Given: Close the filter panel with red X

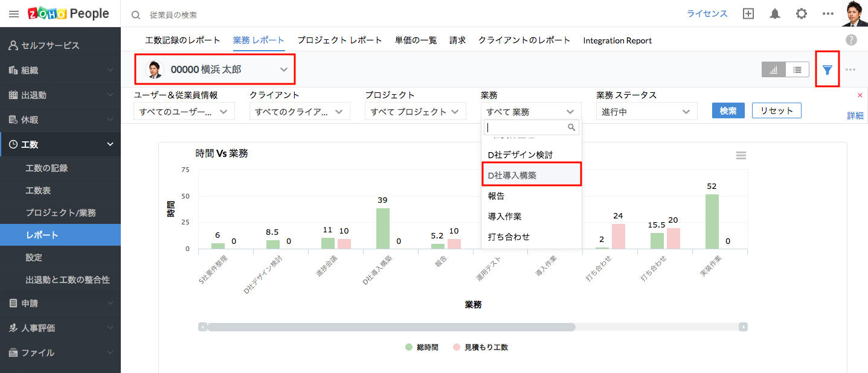Looking at the screenshot, I should (x=860, y=95).
